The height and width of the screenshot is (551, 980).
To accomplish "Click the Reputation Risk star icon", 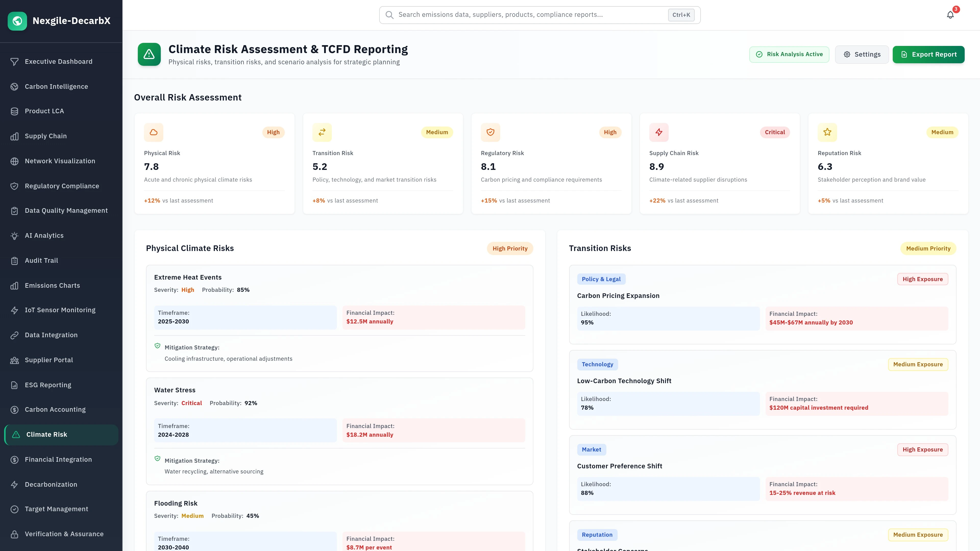I will coord(827,132).
